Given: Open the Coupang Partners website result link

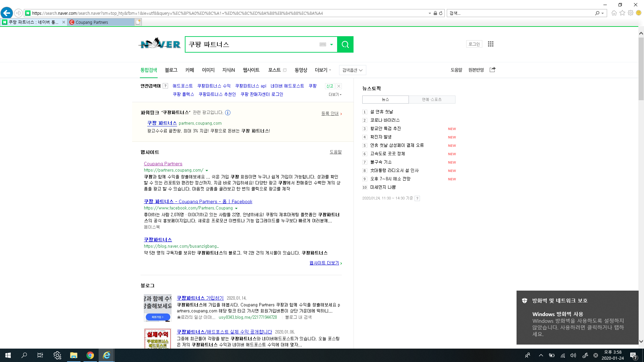Looking at the screenshot, I should [x=163, y=164].
